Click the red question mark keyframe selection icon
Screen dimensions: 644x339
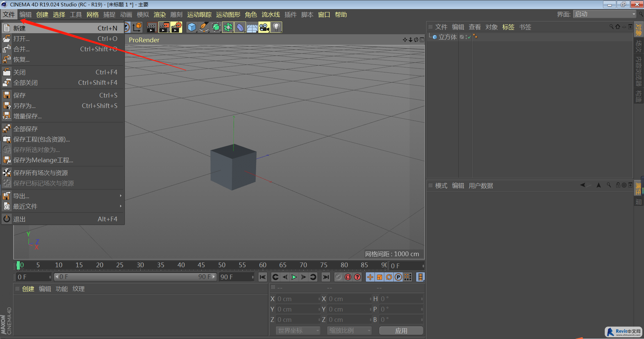click(358, 277)
